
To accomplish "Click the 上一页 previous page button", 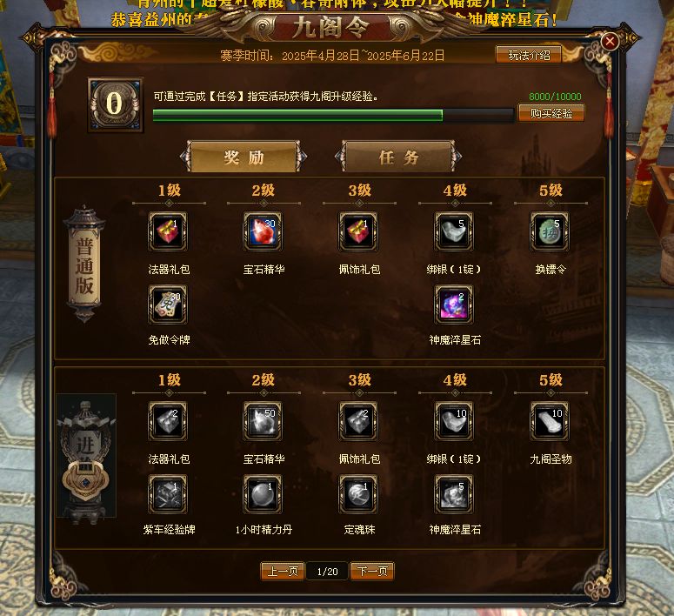I will click(x=283, y=572).
